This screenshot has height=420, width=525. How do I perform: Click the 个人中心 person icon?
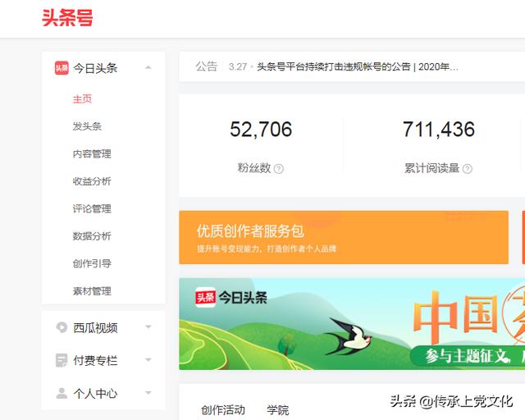click(x=62, y=393)
